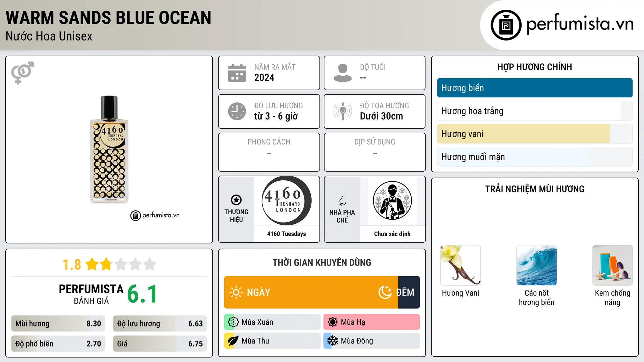644x362 pixels.
Task: Click the Độ lưu hương score 6.63
Action: (196, 324)
